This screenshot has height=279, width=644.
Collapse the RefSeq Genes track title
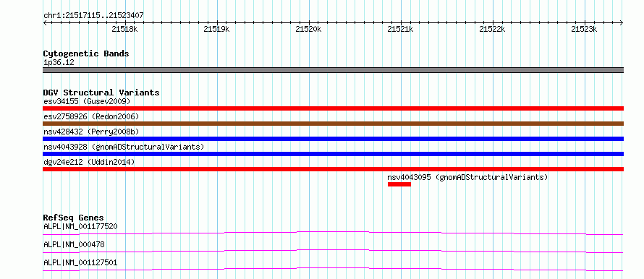click(74, 218)
